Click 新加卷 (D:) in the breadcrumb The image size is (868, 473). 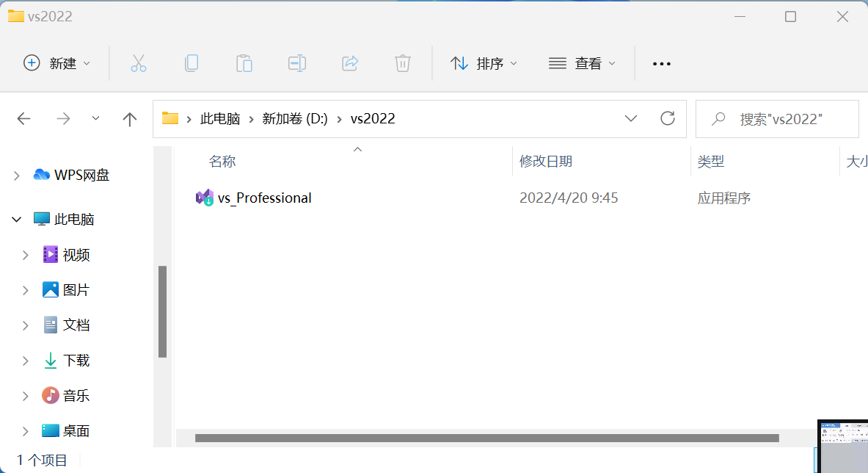tap(295, 118)
